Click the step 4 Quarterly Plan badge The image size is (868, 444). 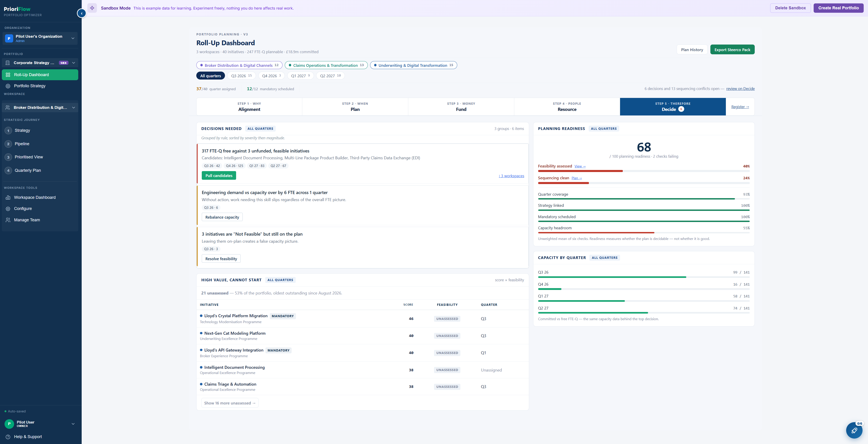(x=8, y=170)
